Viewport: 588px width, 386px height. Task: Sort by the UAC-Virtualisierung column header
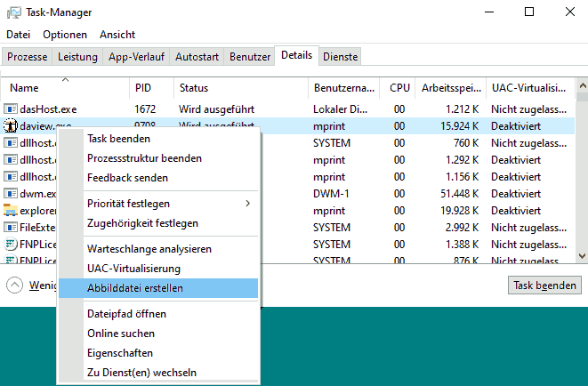coord(530,88)
